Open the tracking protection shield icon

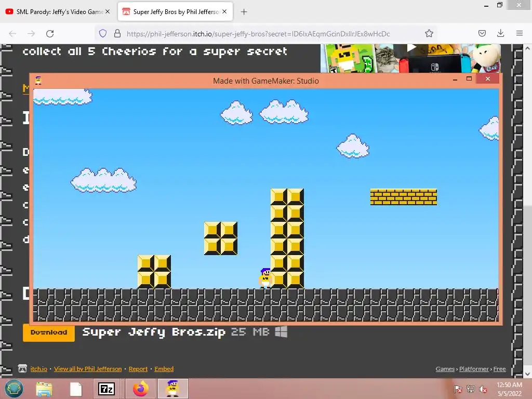click(x=103, y=34)
